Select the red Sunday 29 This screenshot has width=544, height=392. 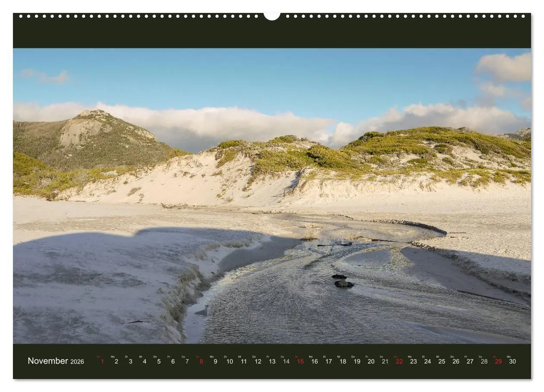tap(498, 360)
